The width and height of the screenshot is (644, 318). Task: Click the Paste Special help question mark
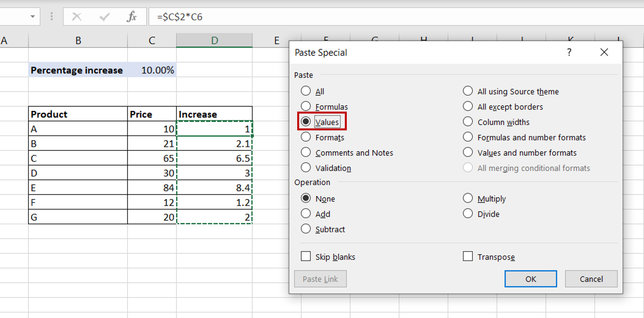(x=569, y=52)
